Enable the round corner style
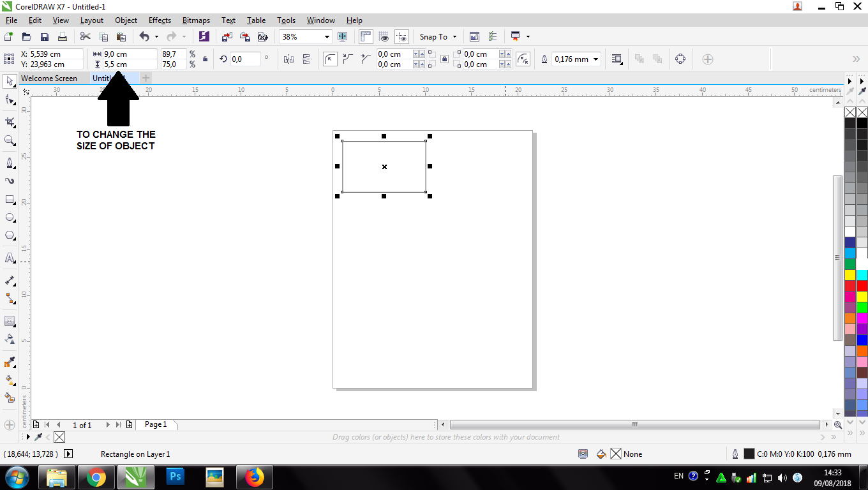The height and width of the screenshot is (490, 868). coord(330,59)
